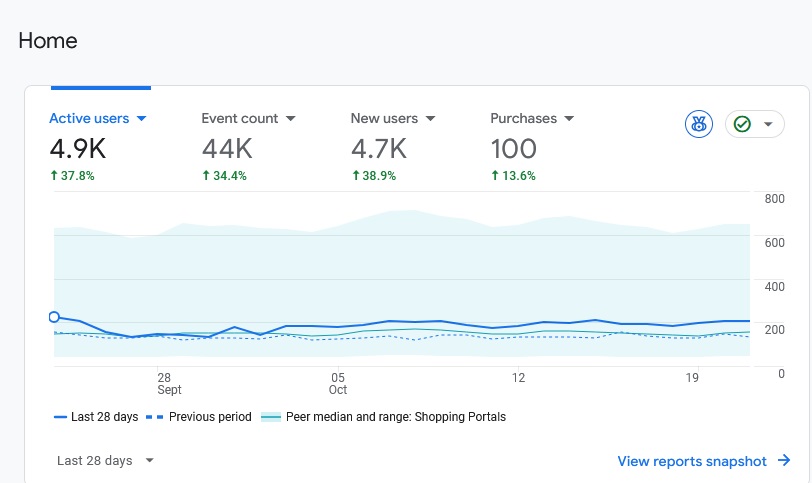
Task: Expand the Event count metric dropdown arrow
Action: (x=291, y=118)
